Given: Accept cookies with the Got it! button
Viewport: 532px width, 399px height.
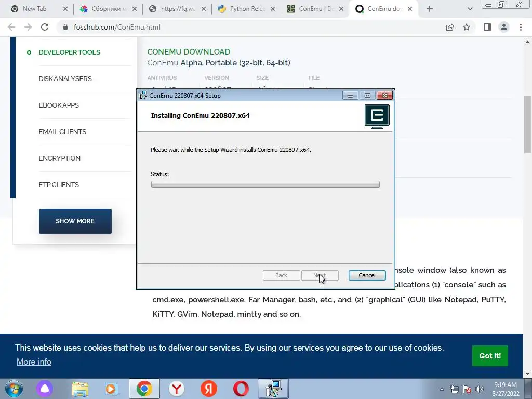Looking at the screenshot, I should [490, 356].
